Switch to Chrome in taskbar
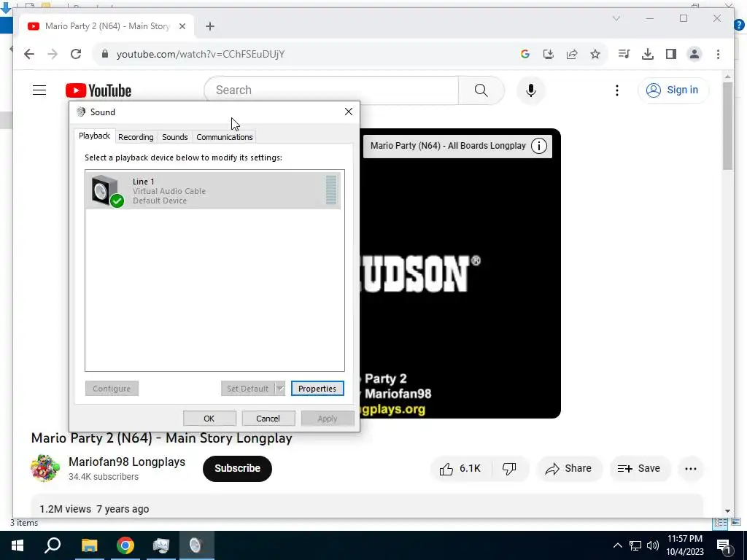 [125, 545]
